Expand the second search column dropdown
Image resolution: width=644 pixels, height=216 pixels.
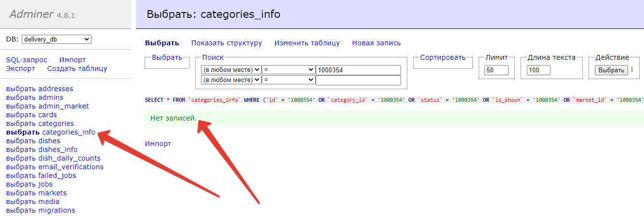point(231,80)
